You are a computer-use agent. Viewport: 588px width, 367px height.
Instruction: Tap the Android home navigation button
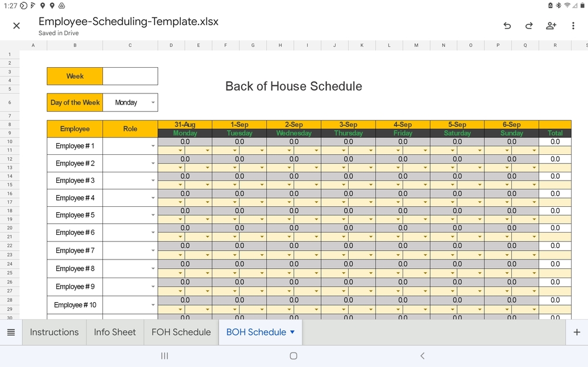tap(294, 356)
